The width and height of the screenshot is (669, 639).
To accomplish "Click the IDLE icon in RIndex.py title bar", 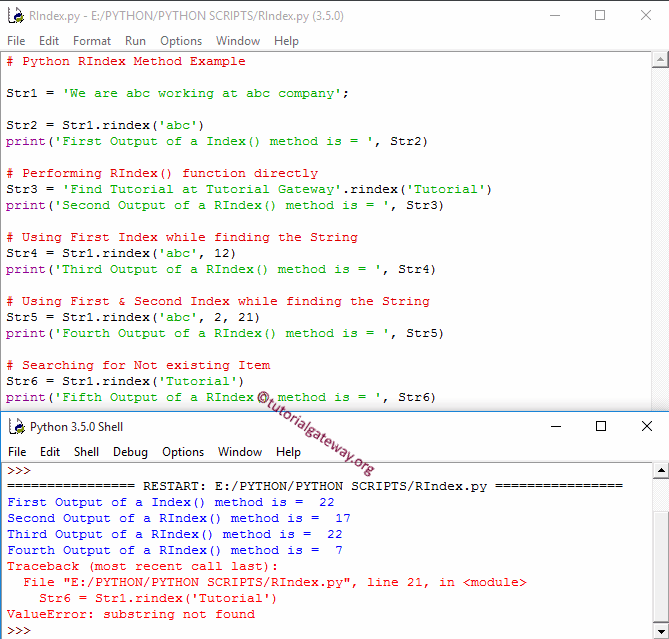I will click(x=16, y=15).
